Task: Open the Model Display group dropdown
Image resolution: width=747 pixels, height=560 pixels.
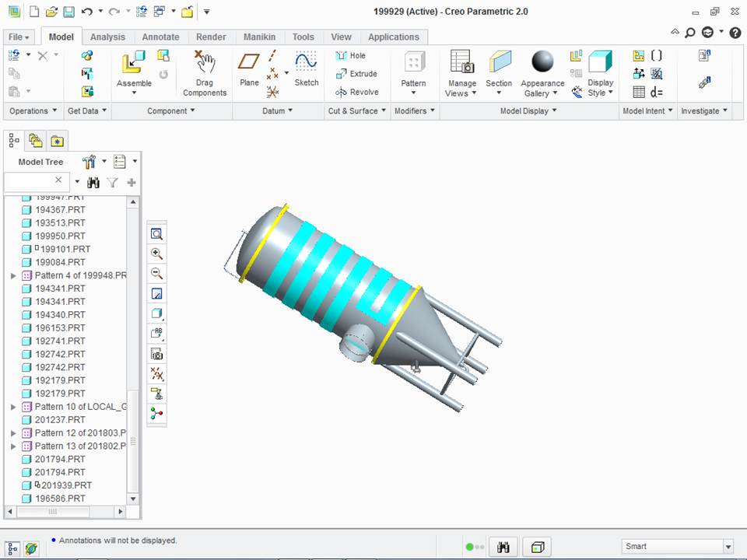Action: click(x=528, y=111)
